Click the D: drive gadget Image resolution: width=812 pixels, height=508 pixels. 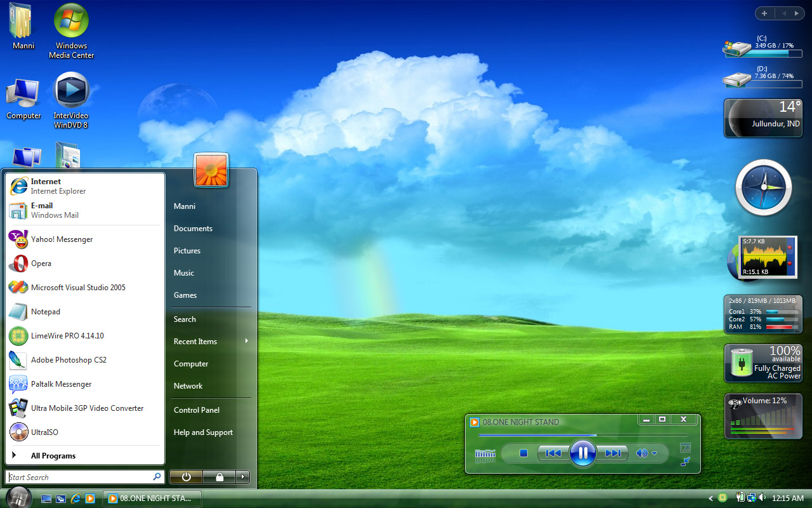pyautogui.click(x=761, y=77)
